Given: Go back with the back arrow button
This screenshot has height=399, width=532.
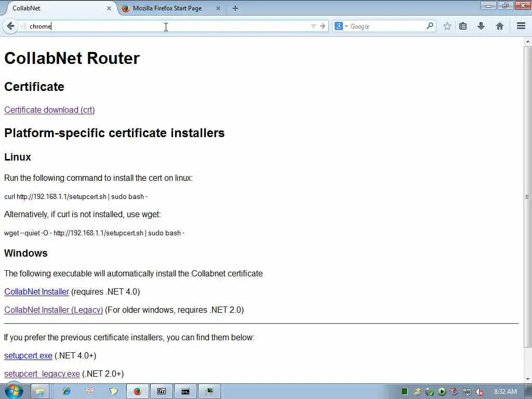Looking at the screenshot, I should point(10,26).
